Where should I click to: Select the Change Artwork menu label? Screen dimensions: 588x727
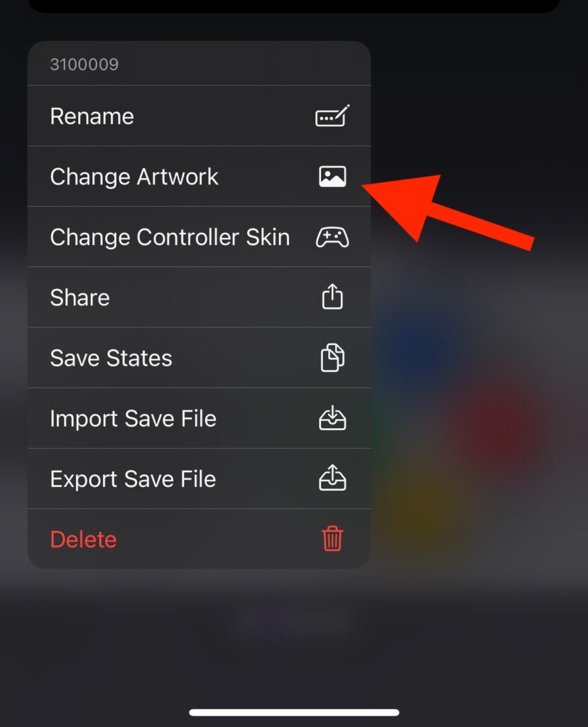tap(134, 177)
